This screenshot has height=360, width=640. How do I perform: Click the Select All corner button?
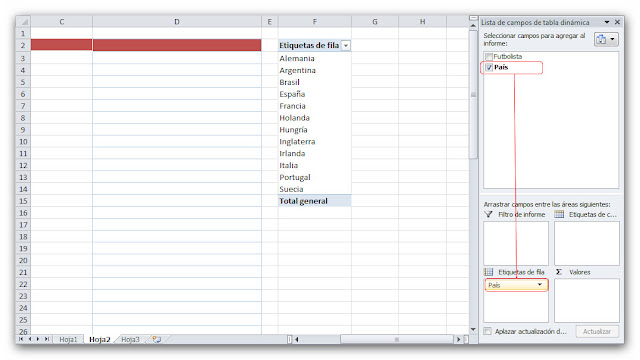(x=23, y=22)
